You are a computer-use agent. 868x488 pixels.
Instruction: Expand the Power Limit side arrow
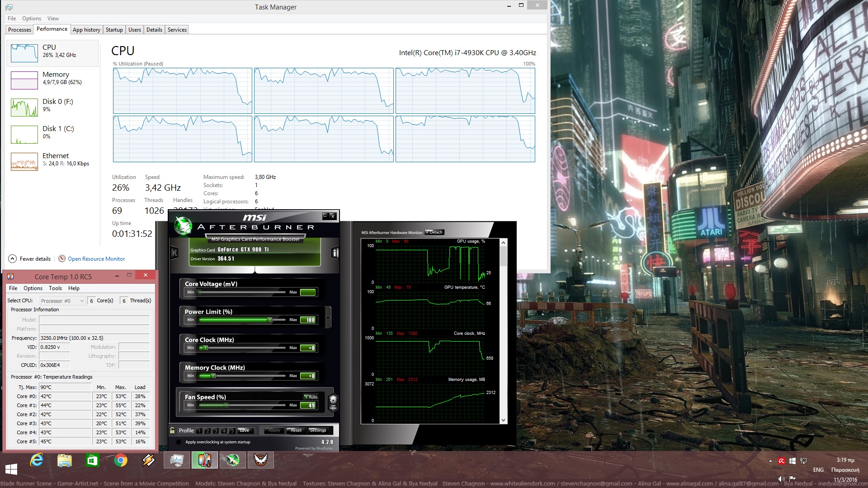click(328, 317)
